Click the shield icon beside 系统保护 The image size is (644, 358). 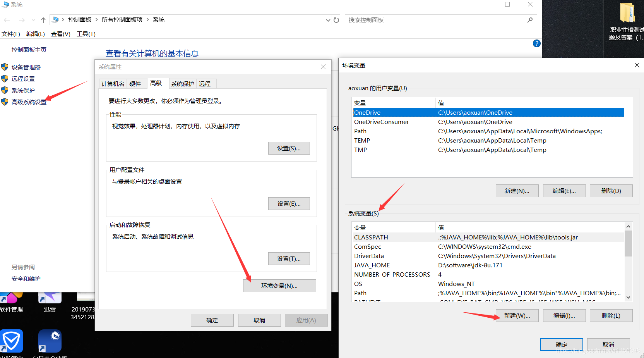pos(5,90)
